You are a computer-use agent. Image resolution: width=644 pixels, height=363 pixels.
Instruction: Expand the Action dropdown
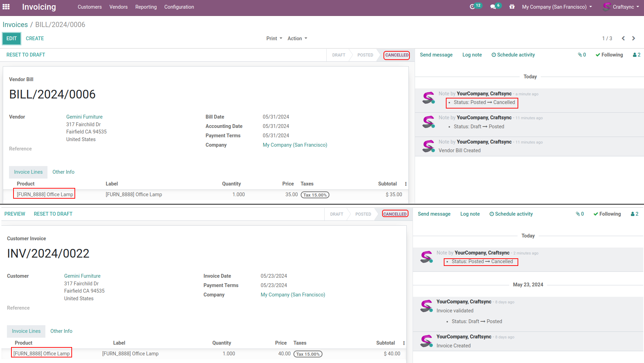click(x=297, y=38)
